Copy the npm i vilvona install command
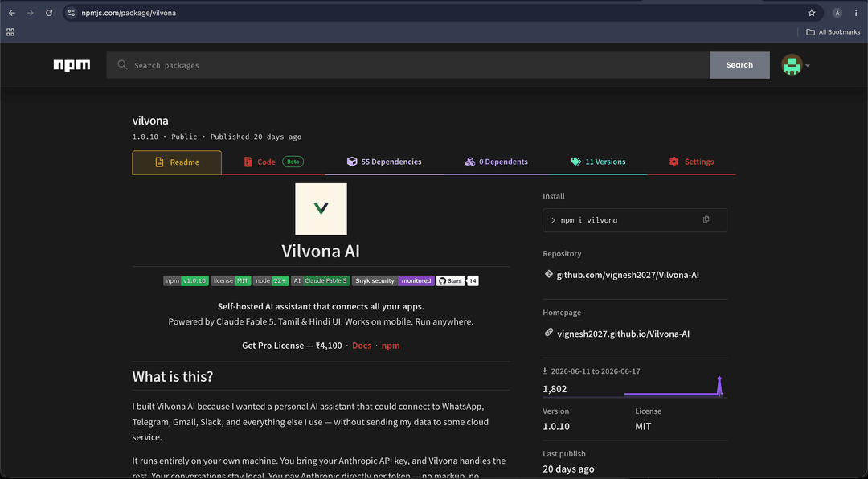Image resolution: width=868 pixels, height=479 pixels. (x=706, y=220)
